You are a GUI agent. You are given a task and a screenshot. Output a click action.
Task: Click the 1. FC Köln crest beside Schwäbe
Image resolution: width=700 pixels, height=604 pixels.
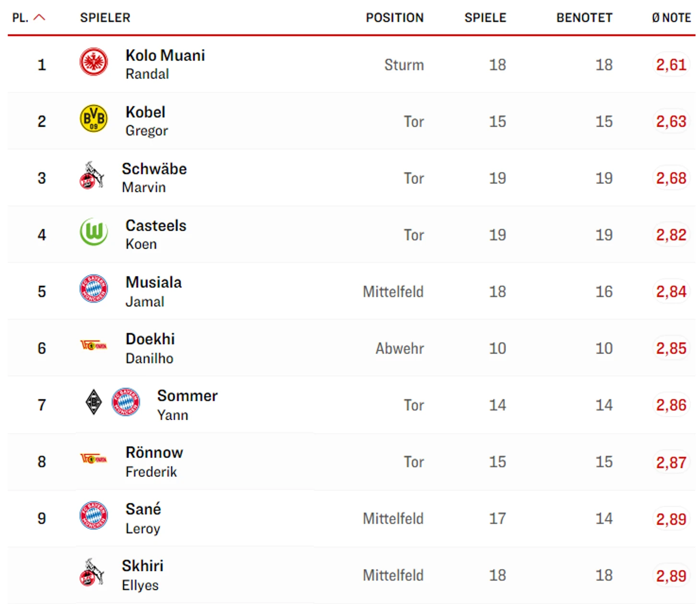92,176
